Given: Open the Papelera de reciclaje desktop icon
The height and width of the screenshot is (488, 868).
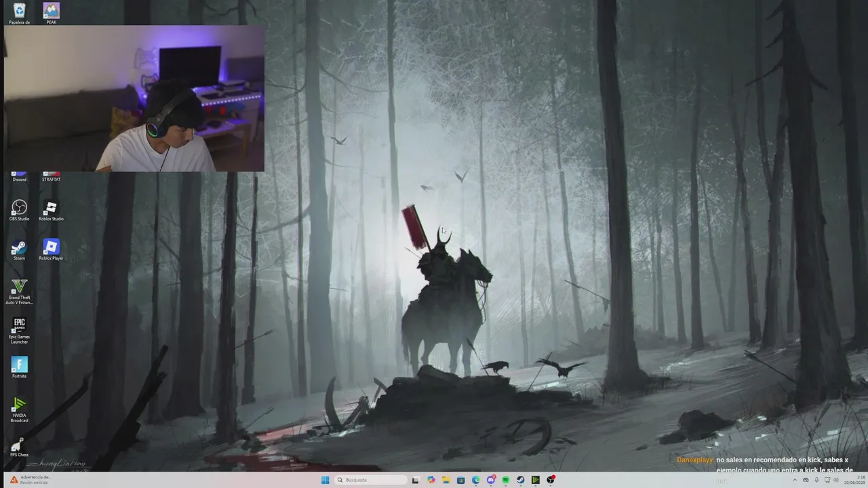Looking at the screenshot, I should (x=19, y=13).
